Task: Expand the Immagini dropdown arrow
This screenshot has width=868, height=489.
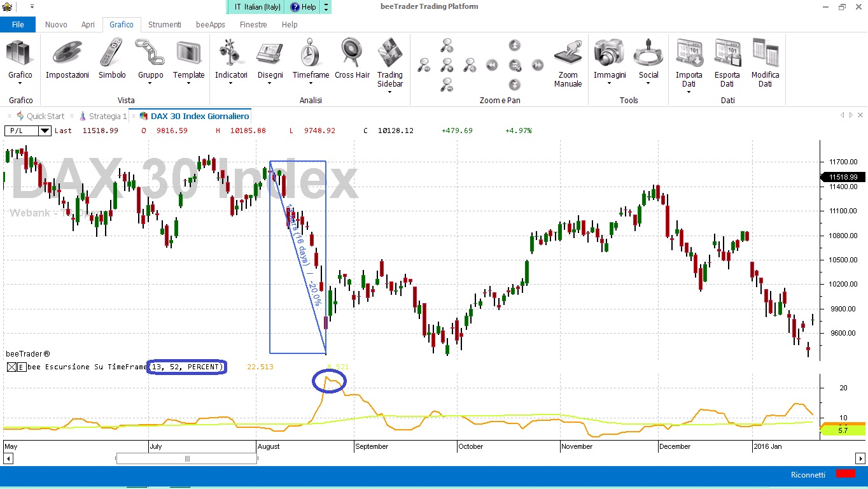Action: (610, 83)
